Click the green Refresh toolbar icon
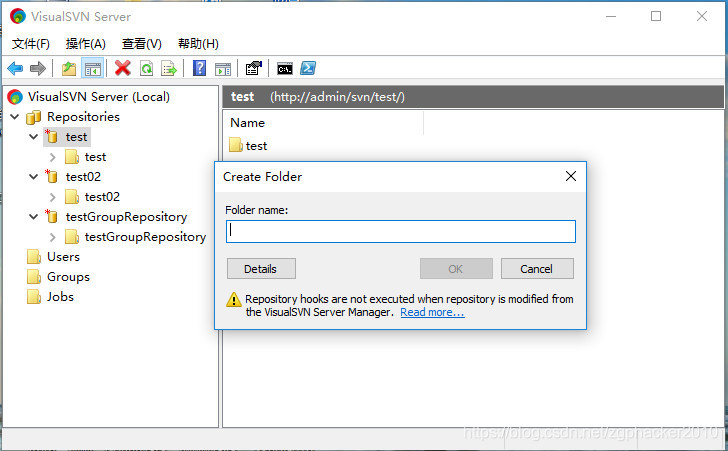Screen dimensions: 728x451 147,69
